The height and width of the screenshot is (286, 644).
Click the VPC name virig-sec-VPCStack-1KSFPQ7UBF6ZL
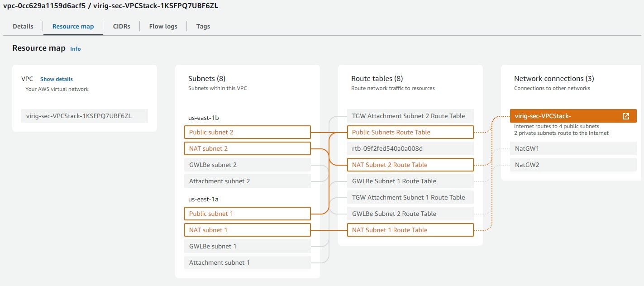(84, 115)
